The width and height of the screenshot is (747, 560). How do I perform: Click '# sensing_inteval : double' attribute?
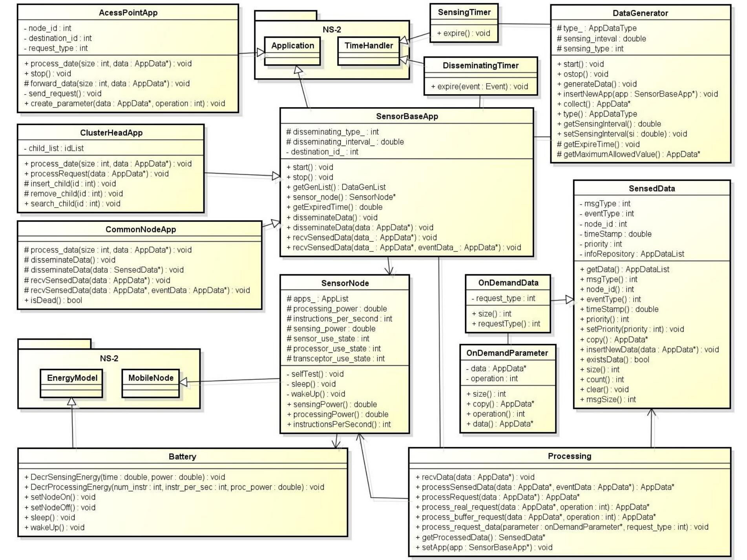tap(601, 38)
